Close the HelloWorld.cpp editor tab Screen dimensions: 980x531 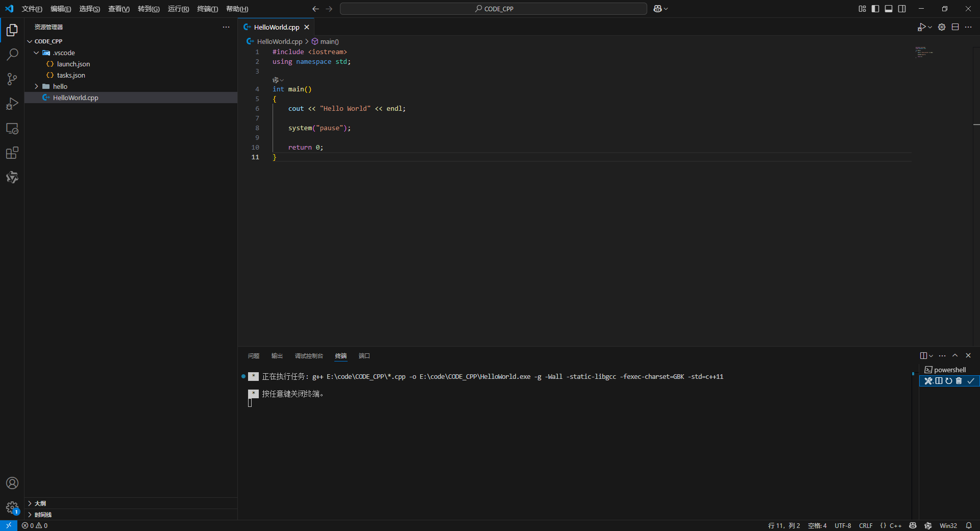point(307,27)
